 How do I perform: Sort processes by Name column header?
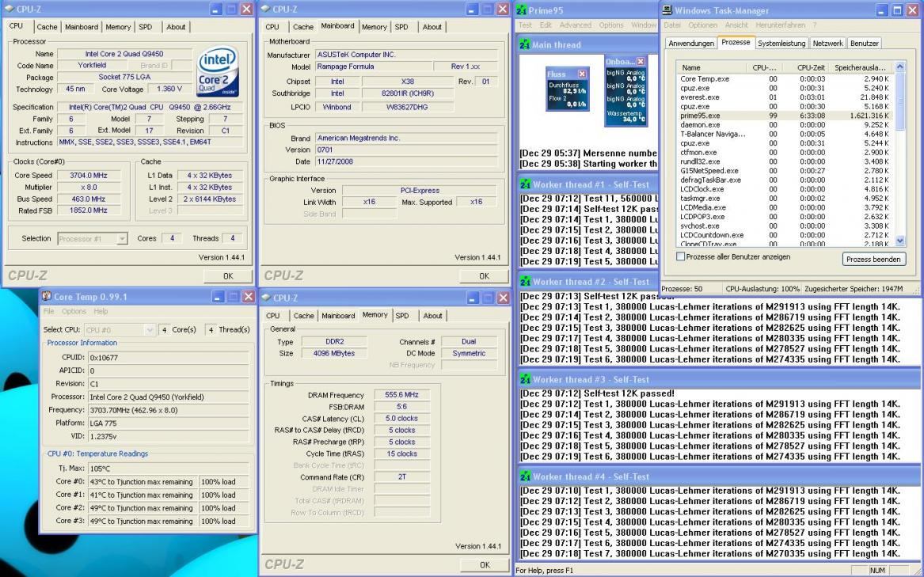711,68
